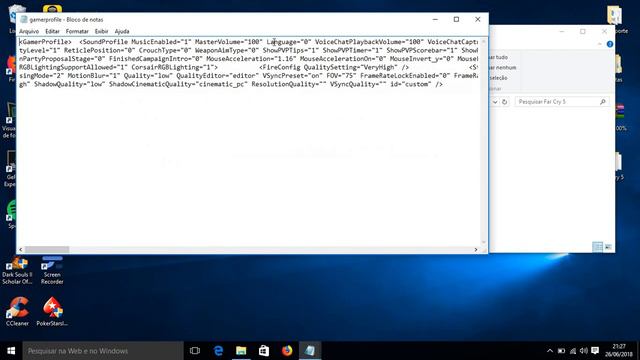
Task: Open the Windows Start menu
Action: (x=11, y=351)
